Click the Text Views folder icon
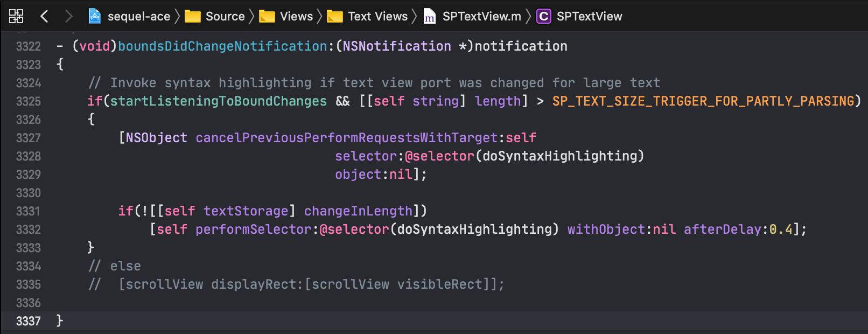 point(335,17)
